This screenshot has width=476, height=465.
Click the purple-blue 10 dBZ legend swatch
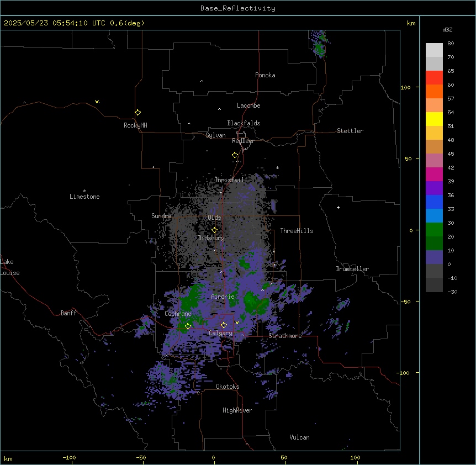pos(434,257)
